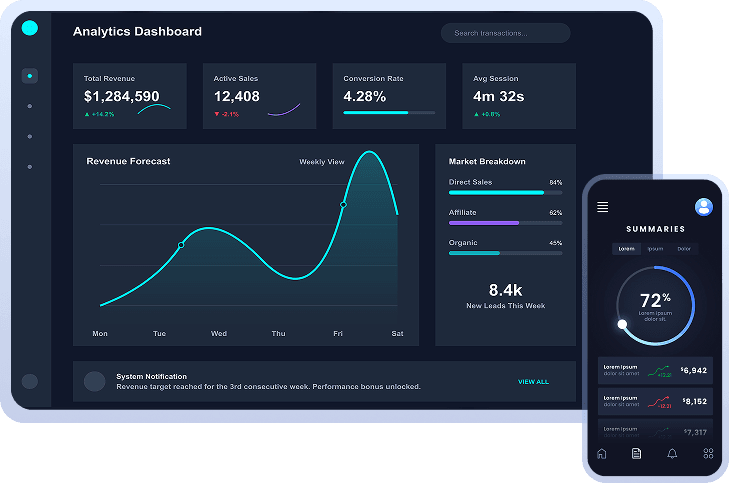Click the green up arrow under Avg Session
This screenshot has width=729, height=483.
476,114
